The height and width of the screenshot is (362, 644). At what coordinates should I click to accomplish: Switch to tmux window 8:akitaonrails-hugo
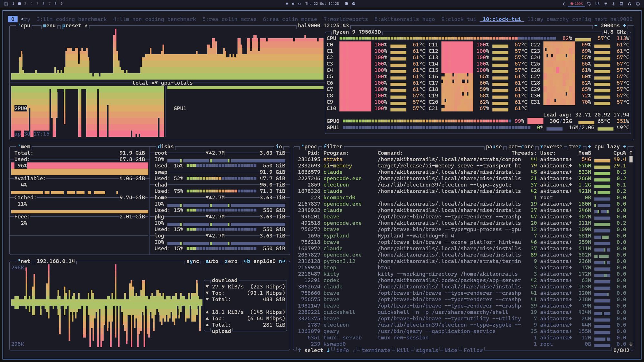pyautogui.click(x=404, y=19)
